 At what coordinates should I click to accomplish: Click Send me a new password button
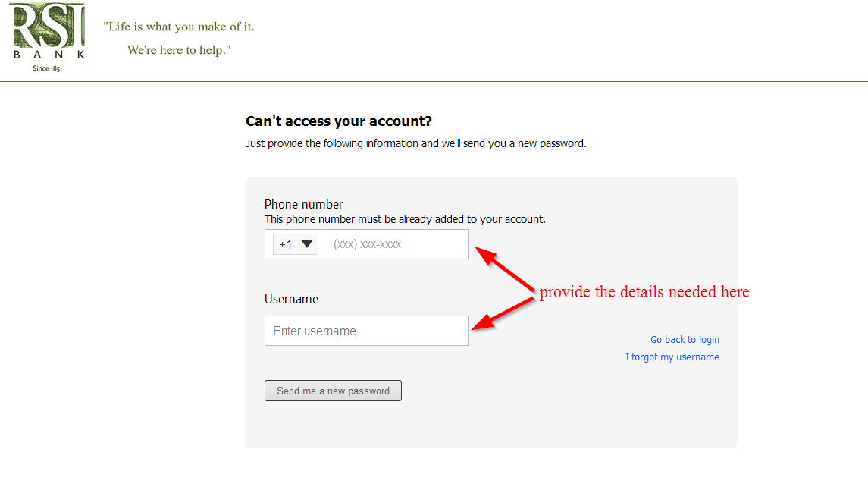[333, 391]
